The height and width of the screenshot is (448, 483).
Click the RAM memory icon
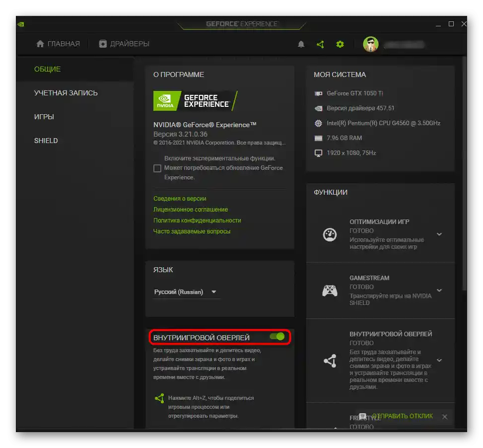click(318, 138)
